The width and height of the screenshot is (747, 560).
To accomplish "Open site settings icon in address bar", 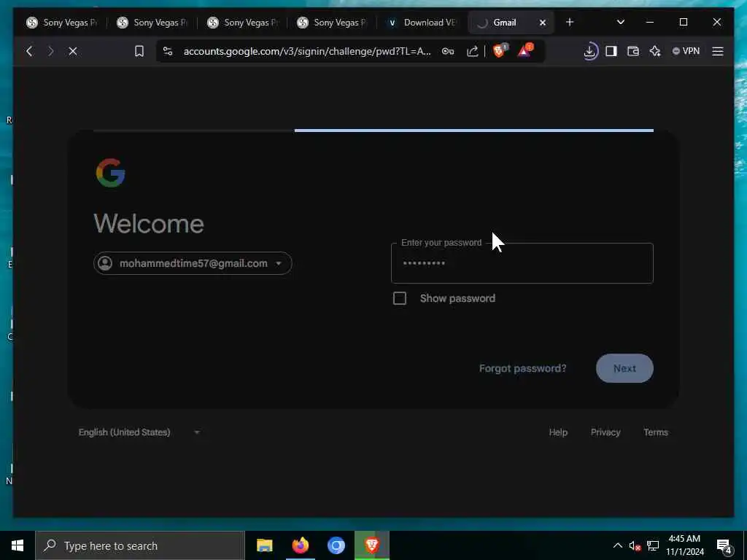I will [168, 52].
